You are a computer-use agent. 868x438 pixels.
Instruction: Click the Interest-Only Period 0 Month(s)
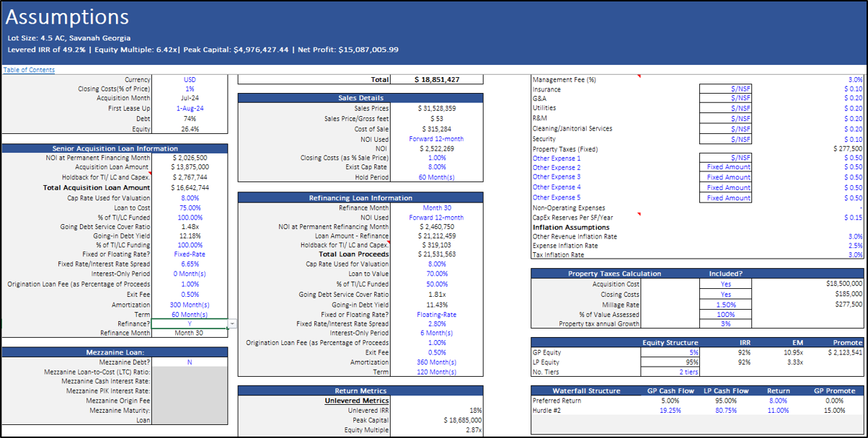click(x=190, y=274)
